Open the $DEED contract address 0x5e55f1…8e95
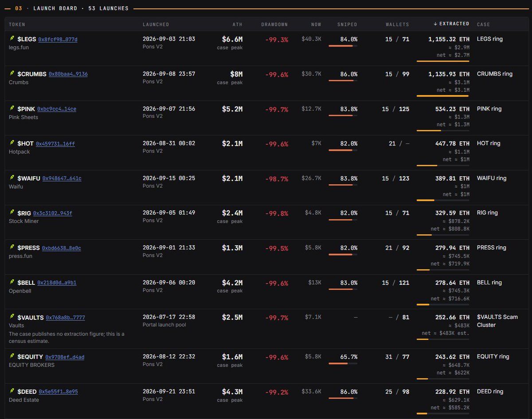The image size is (532, 419). [59, 392]
